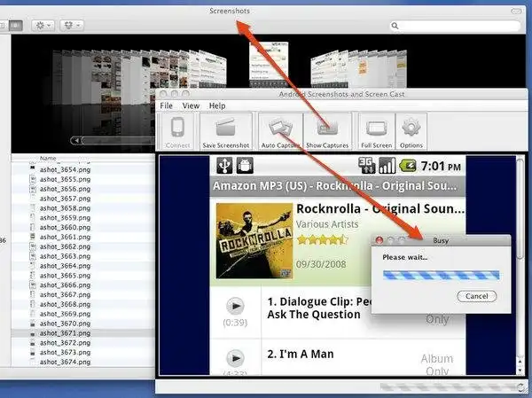The image size is (532, 398).
Task: Play track 1 Dialogue Clip
Action: click(x=235, y=306)
